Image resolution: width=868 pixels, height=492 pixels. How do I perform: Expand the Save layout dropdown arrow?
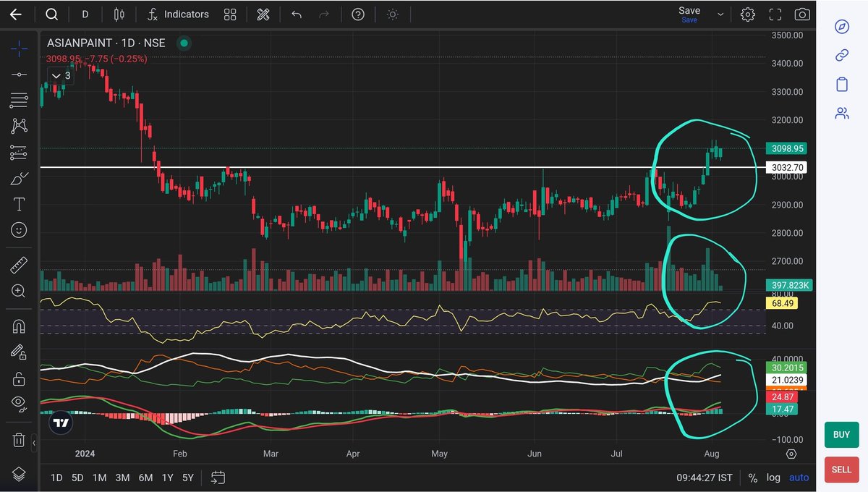tap(720, 14)
